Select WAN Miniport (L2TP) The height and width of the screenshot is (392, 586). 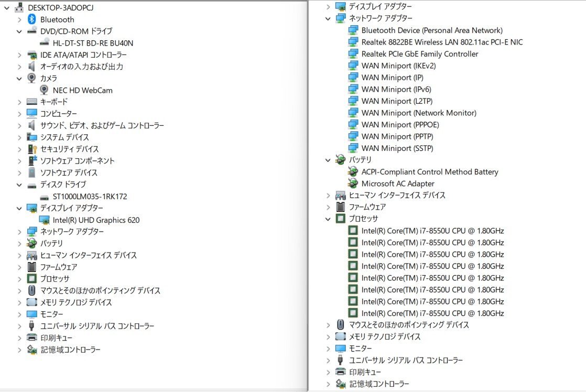[x=397, y=101]
